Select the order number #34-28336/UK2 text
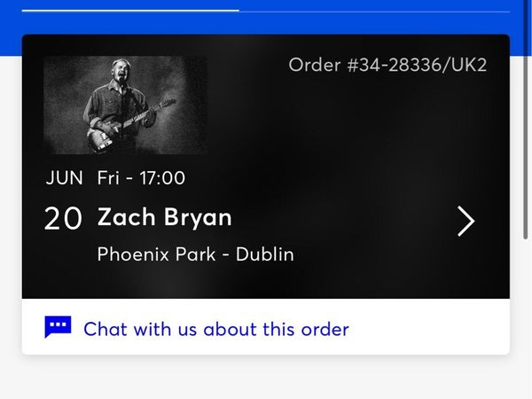Image resolution: width=532 pixels, height=399 pixels. [387, 65]
